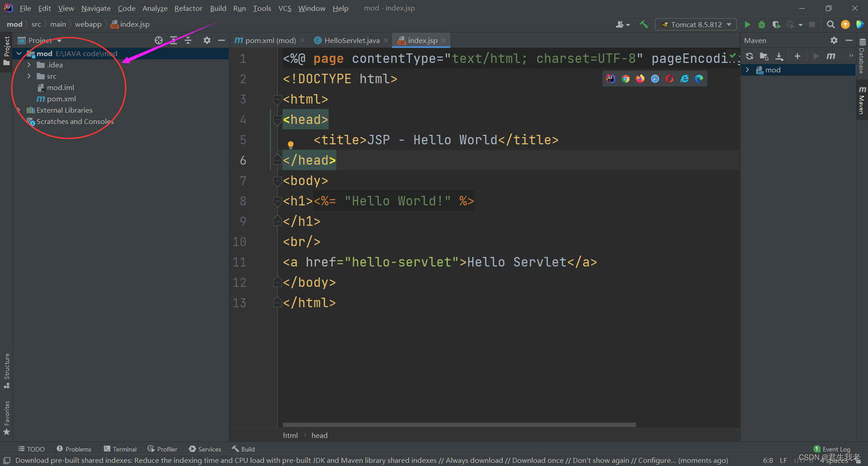Open page in Chrome browser
The height and width of the screenshot is (466, 868).
pos(626,79)
